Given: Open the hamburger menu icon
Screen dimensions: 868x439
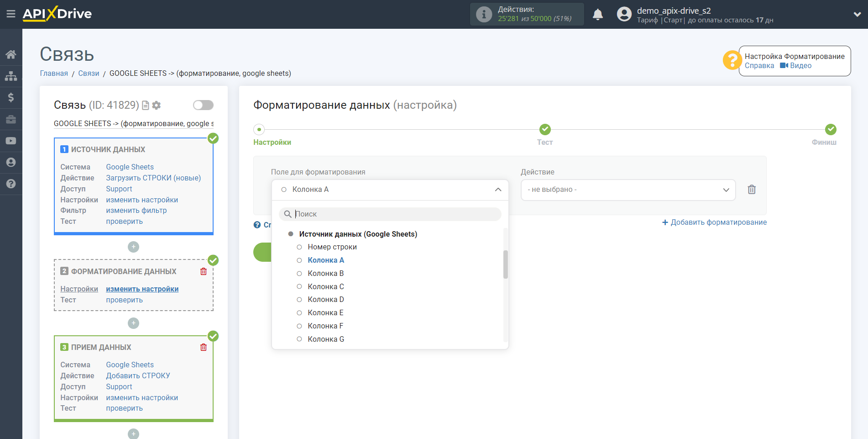Looking at the screenshot, I should pos(11,14).
